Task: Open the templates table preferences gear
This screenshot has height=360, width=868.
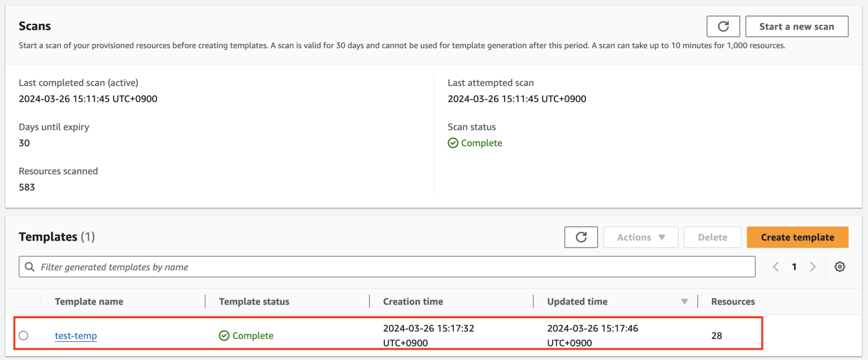Action: pyautogui.click(x=840, y=266)
